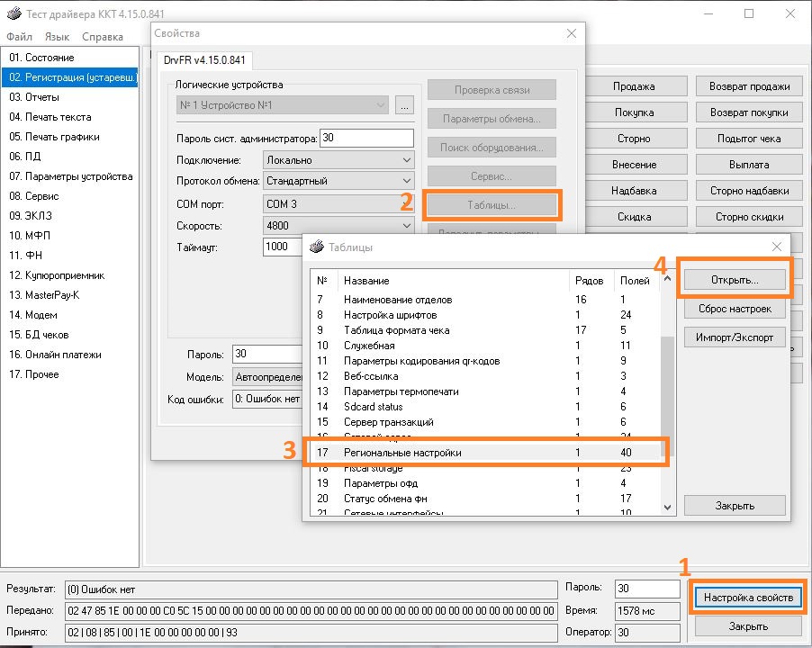Click the Импорт/Экспорт button

735,337
